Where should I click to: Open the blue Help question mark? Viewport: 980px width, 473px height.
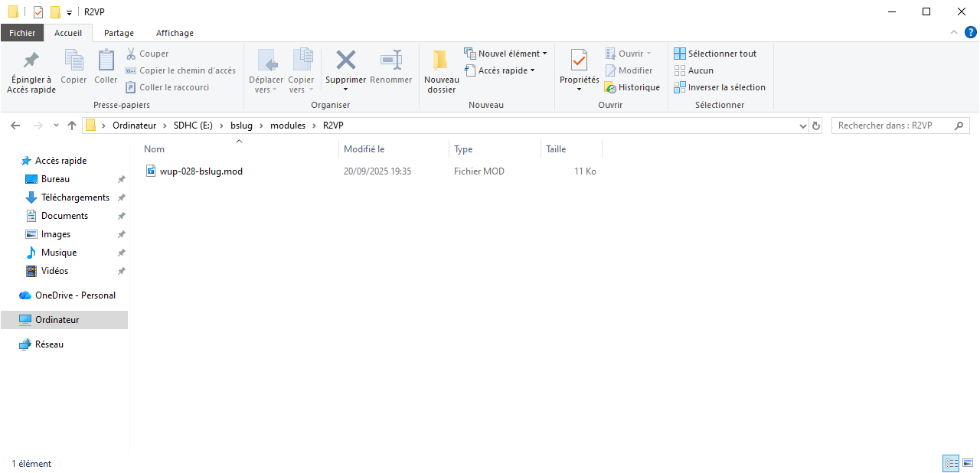coord(970,32)
